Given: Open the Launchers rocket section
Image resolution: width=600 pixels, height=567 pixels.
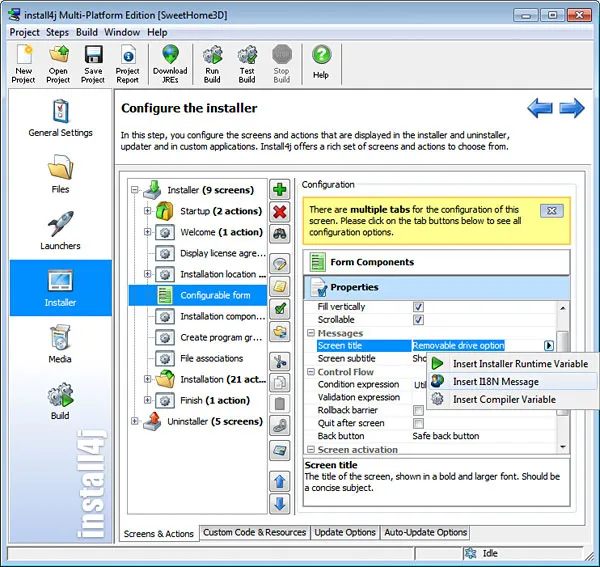Looking at the screenshot, I should (60, 231).
